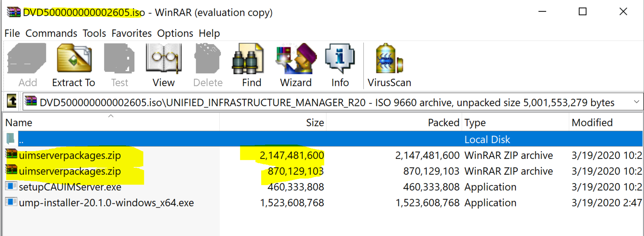Sort files by Size column header

[315, 123]
